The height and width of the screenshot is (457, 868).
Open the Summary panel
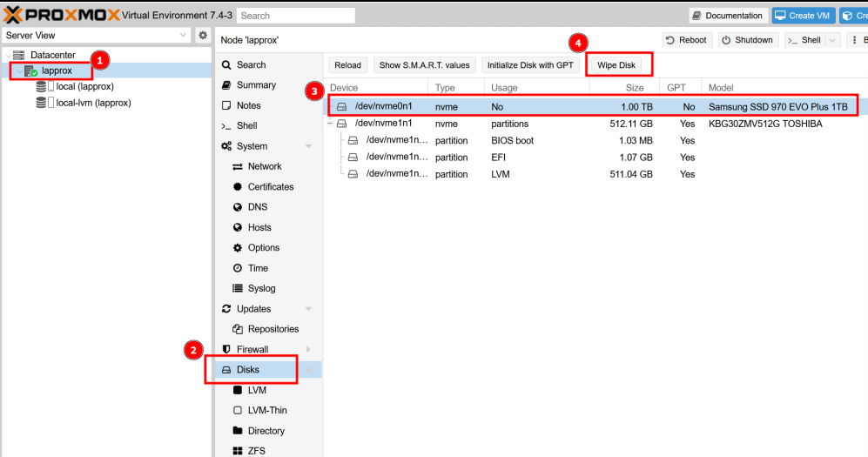pyautogui.click(x=256, y=85)
